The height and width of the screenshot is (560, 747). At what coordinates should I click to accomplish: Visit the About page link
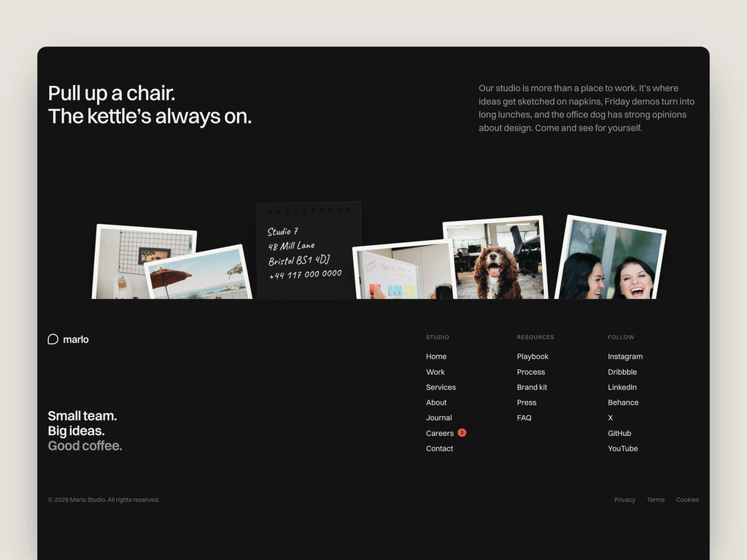436,402
